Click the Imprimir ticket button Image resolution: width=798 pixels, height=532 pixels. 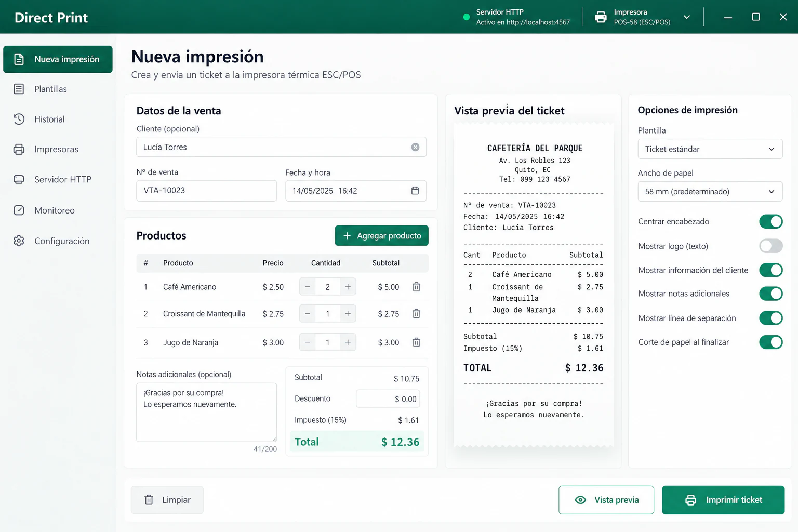[723, 500]
